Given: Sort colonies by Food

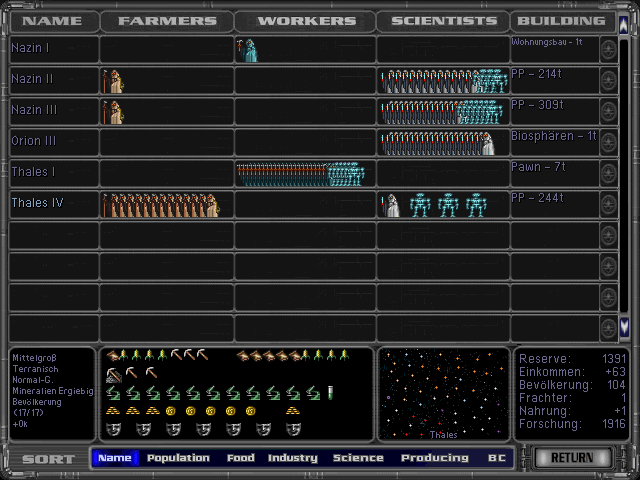Looking at the screenshot, I should (241, 458).
